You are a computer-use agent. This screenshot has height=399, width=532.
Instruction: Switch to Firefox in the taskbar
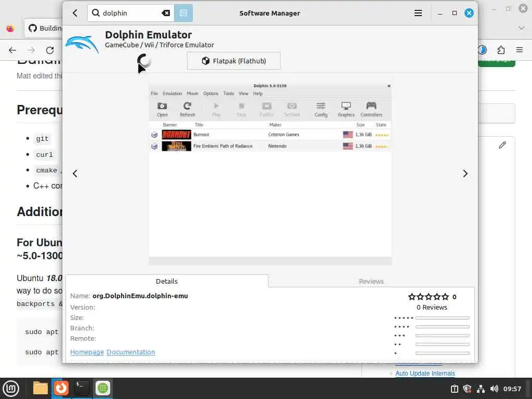61,388
